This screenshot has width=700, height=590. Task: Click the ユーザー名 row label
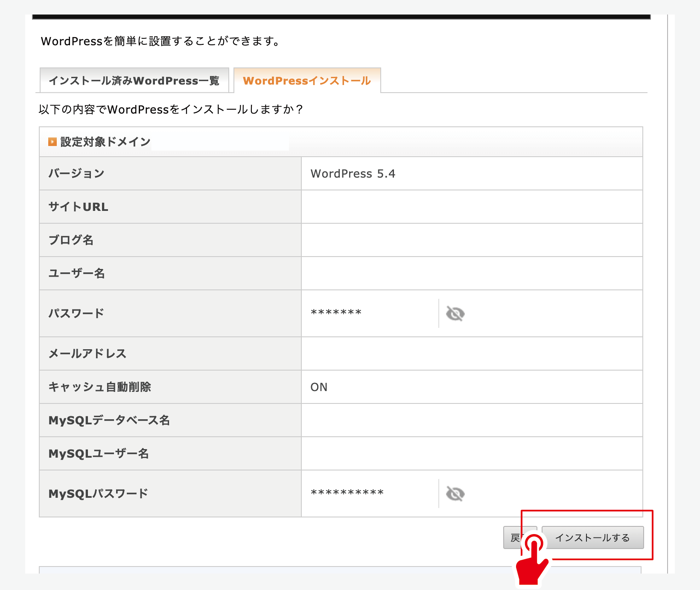77,273
